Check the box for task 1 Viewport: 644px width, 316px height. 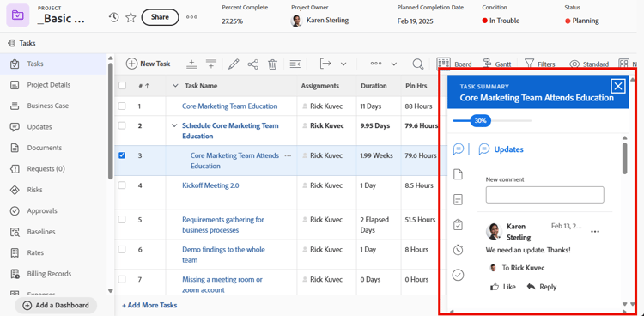click(122, 106)
